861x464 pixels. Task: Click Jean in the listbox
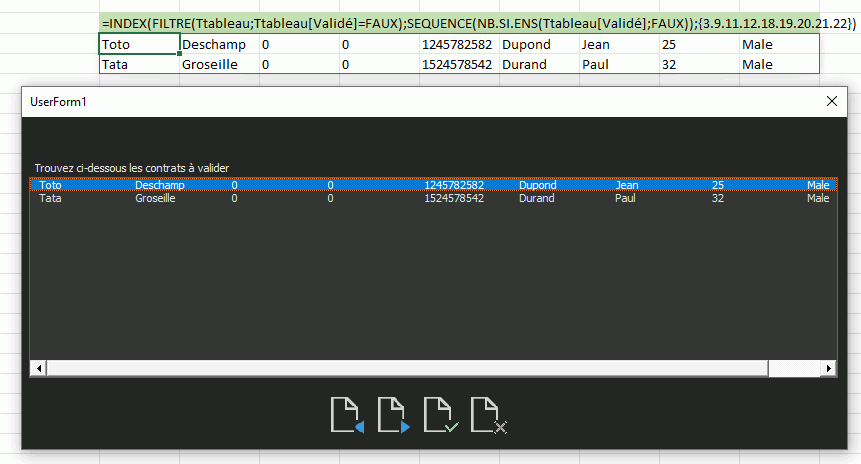[627, 185]
